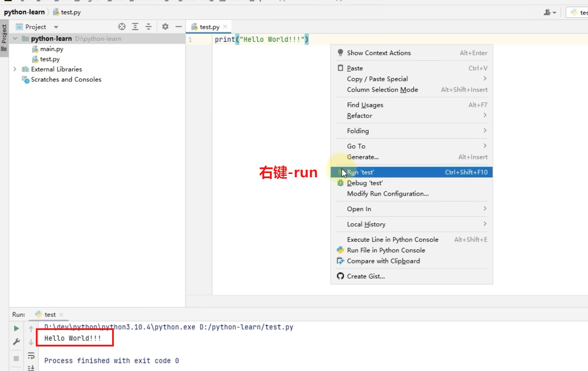Select test.py in project tree
This screenshot has width=588, height=371.
[x=50, y=59]
